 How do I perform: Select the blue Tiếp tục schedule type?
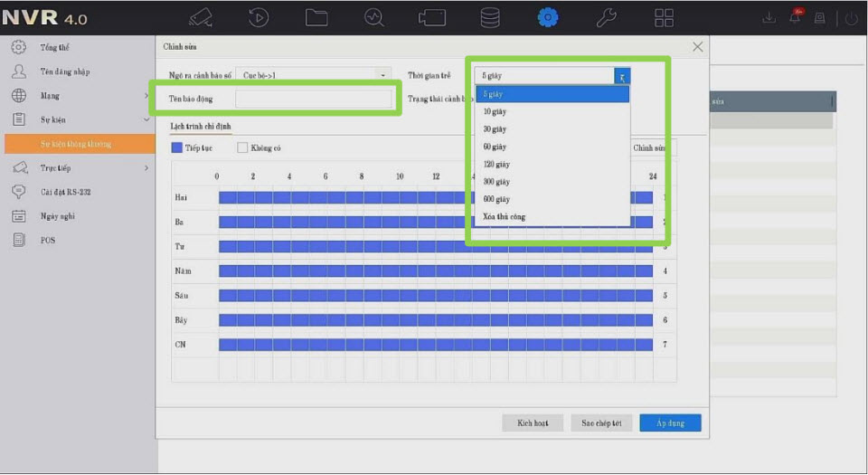point(177,147)
